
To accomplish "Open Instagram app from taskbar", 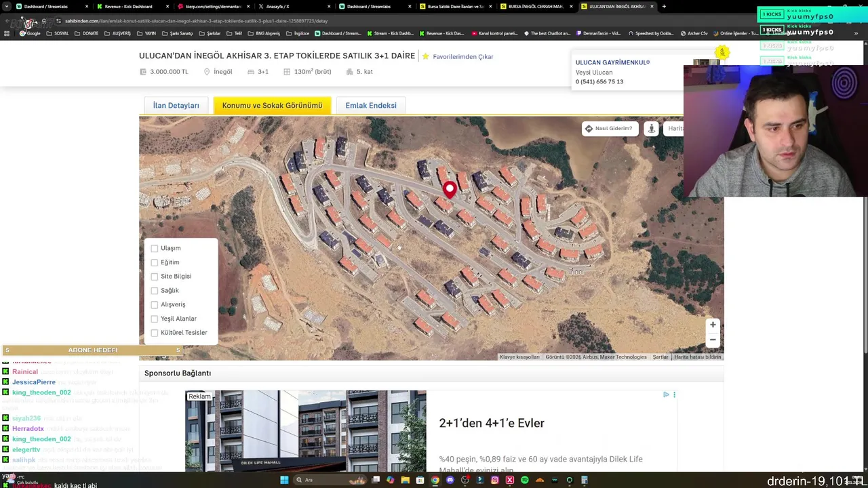I will click(x=494, y=480).
